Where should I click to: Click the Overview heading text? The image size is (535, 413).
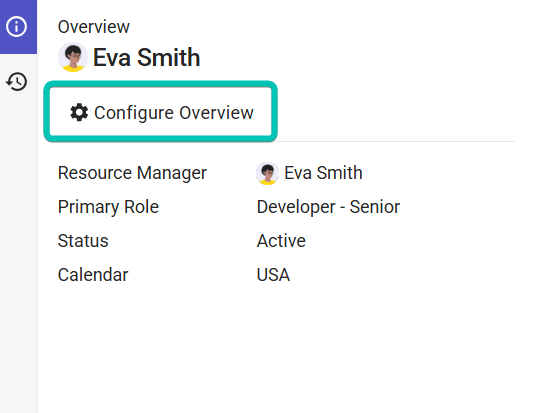(94, 27)
